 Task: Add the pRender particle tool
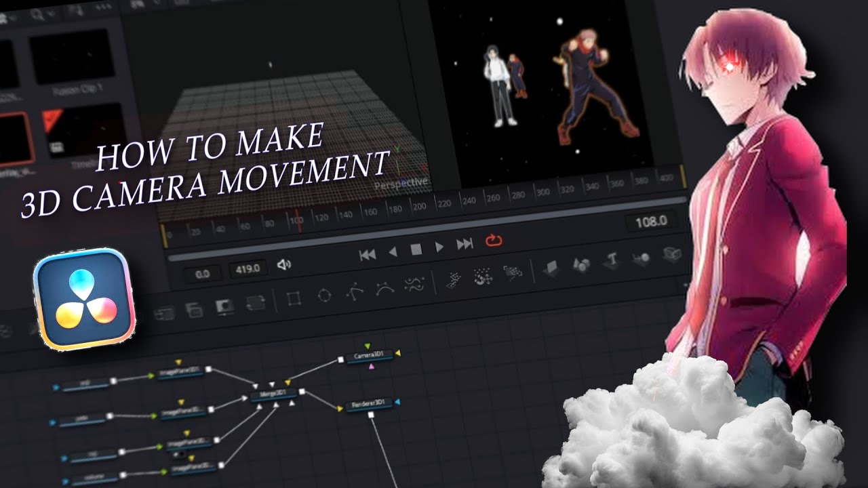coord(511,273)
